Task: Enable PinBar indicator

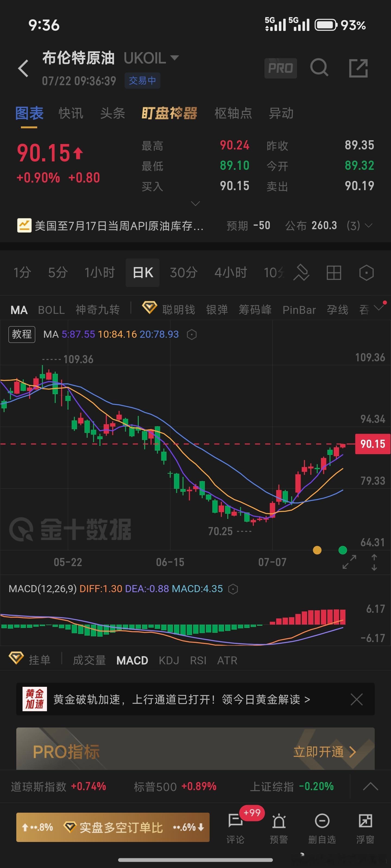Action: [299, 310]
